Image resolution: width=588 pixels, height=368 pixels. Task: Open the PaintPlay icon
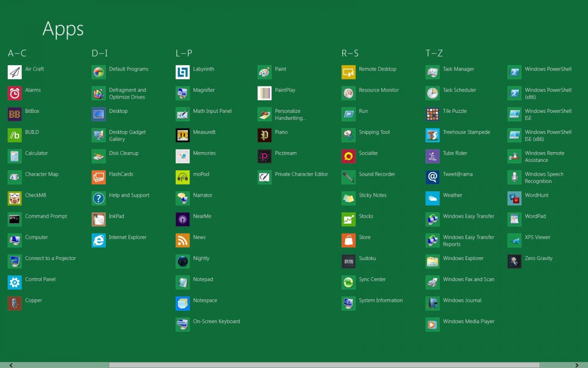[x=265, y=93]
